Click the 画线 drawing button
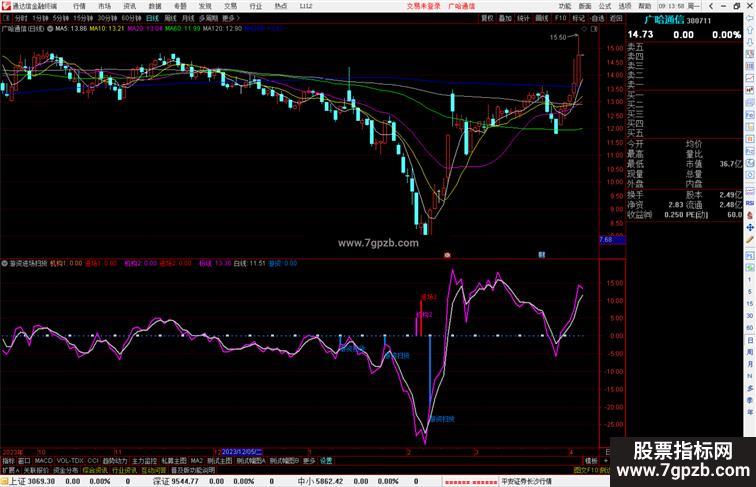The height and width of the screenshot is (487, 756). pos(542,18)
